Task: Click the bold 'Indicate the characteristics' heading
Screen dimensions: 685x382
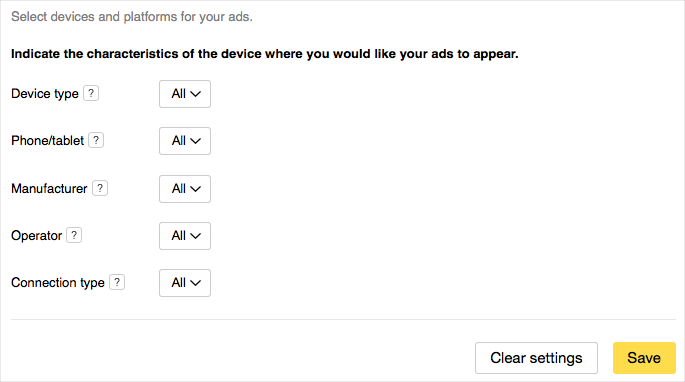Action: [x=265, y=54]
